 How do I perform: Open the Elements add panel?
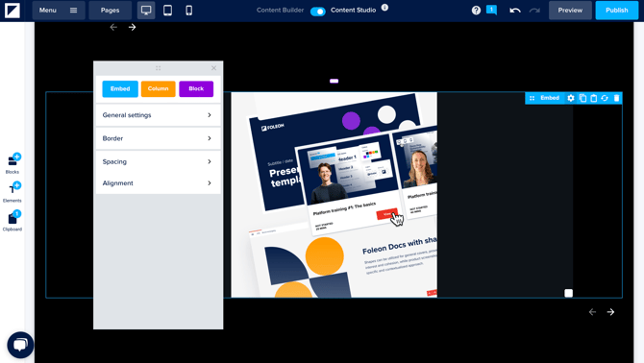pyautogui.click(x=12, y=192)
